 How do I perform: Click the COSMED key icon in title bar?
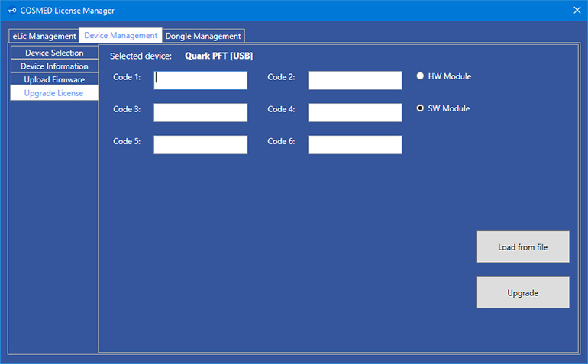tap(11, 10)
